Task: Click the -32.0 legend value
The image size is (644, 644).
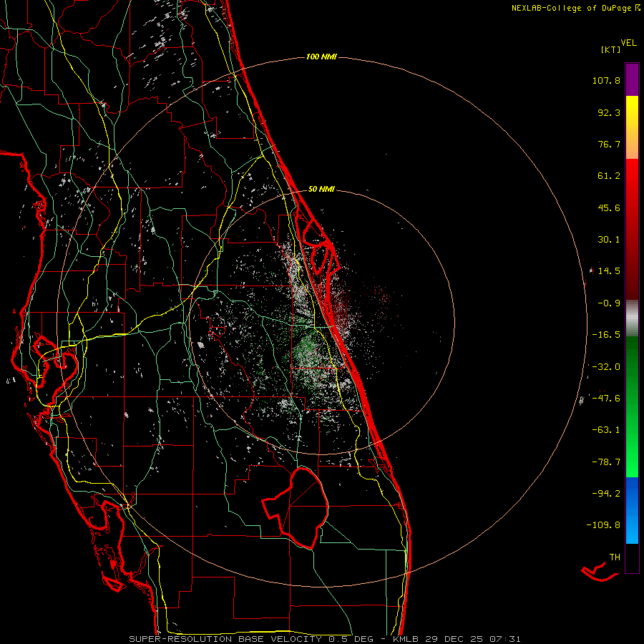Action: pos(606,367)
